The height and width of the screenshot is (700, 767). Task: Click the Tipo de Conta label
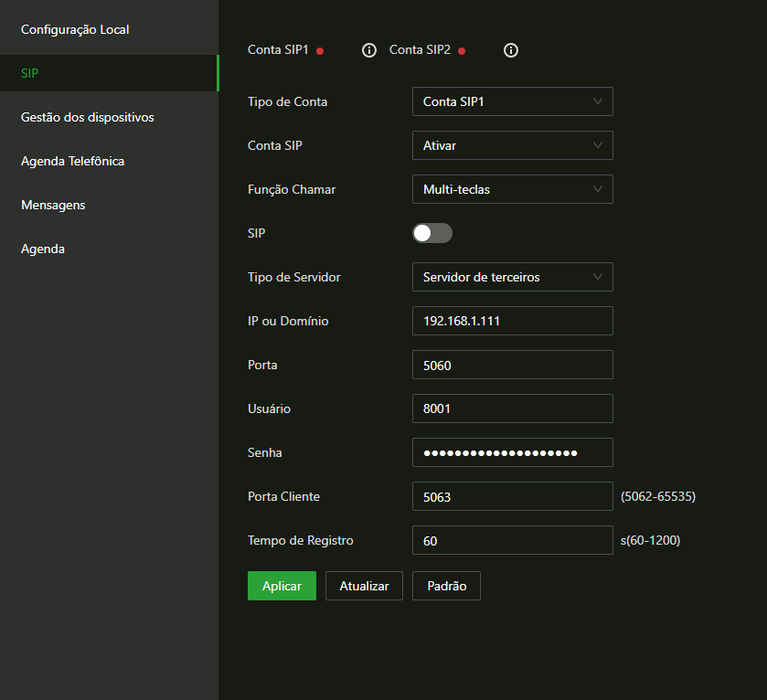pyautogui.click(x=288, y=101)
